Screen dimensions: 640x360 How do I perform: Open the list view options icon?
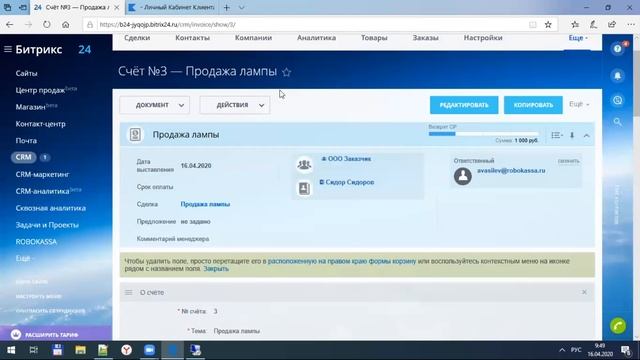coord(557,135)
